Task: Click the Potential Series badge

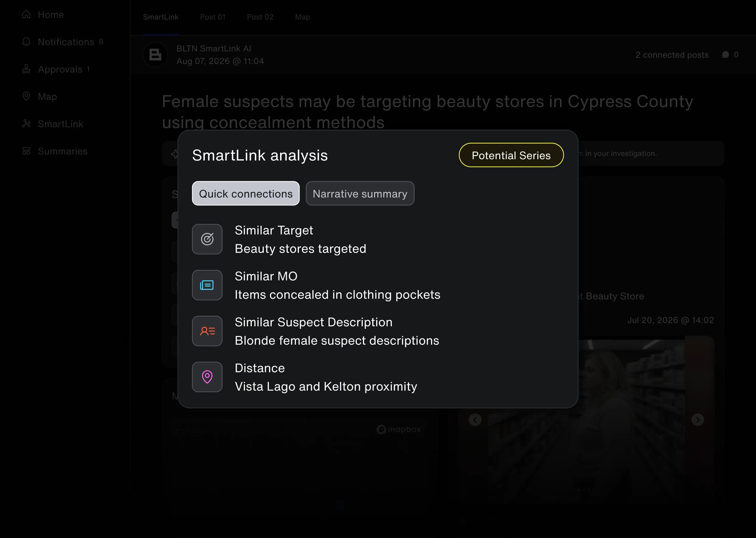Action: point(511,155)
